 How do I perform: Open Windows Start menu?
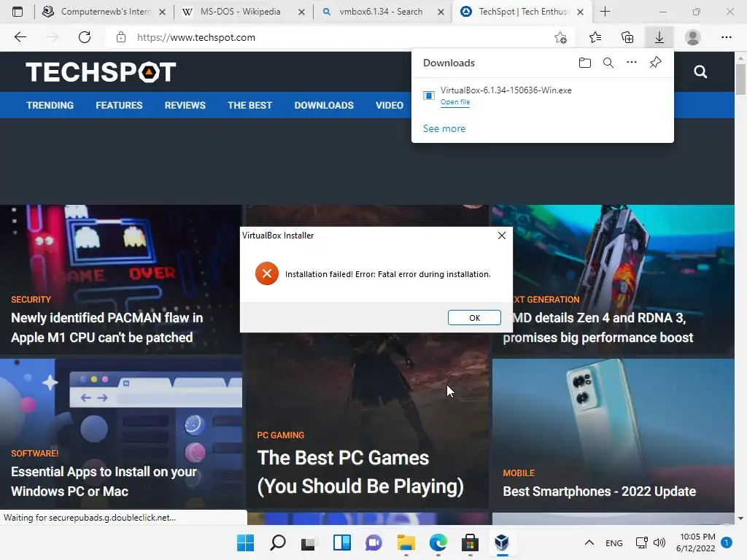click(x=246, y=542)
